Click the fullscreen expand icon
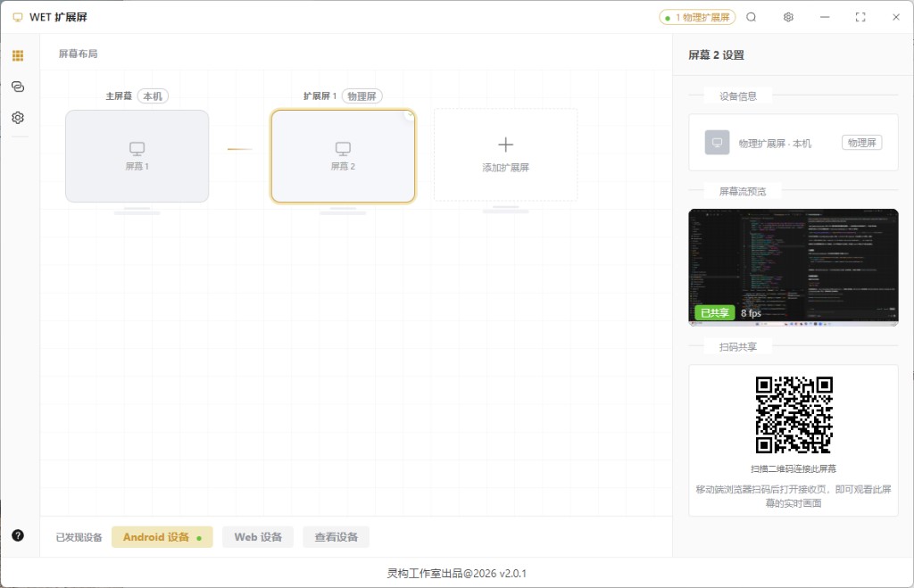Image resolution: width=914 pixels, height=588 pixels. click(860, 17)
